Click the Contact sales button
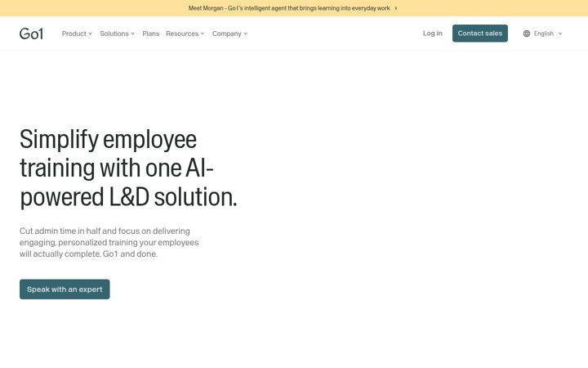588x368 pixels. [x=480, y=33]
